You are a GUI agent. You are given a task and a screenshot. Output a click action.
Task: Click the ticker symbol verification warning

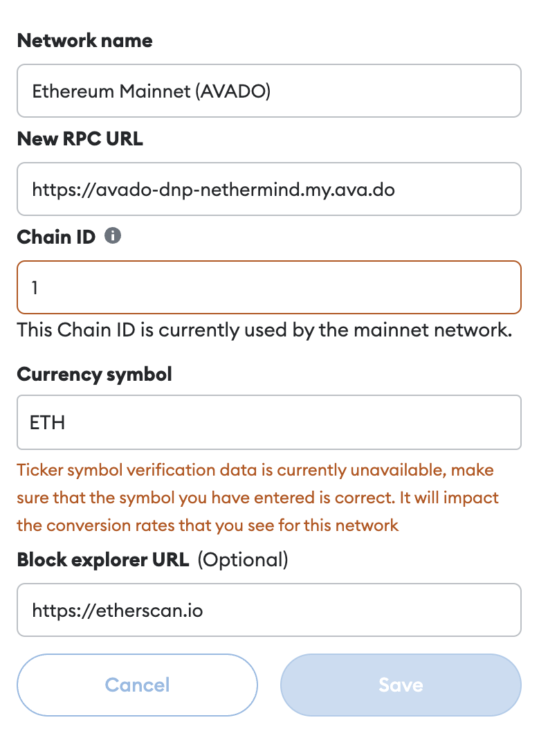257,498
